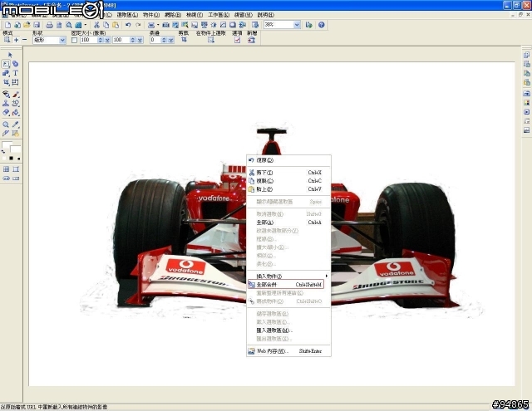Screen dimensions: 532x411
Task: Choose 全部 Ctrl+A in the context menu
Action: coord(288,223)
